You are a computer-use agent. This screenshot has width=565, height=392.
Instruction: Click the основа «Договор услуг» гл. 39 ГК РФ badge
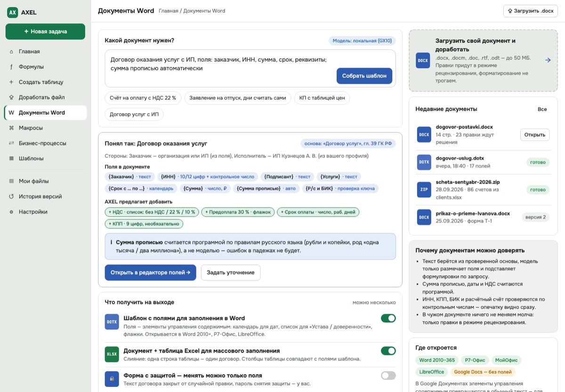point(348,144)
